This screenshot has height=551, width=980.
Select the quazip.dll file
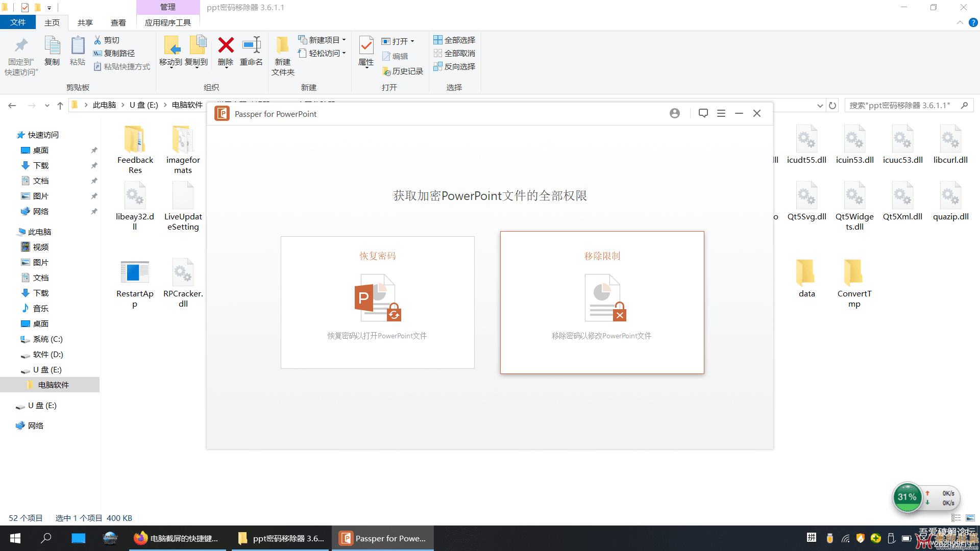point(950,202)
